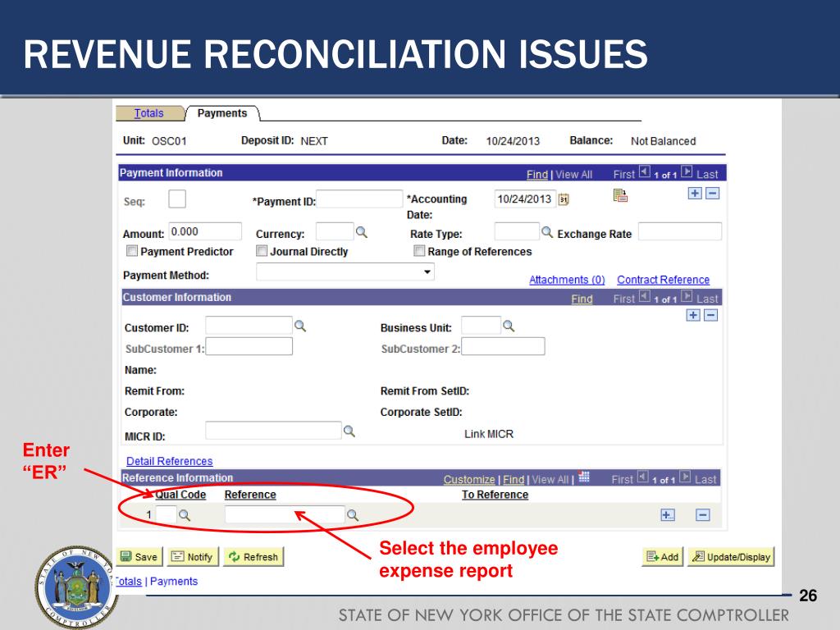This screenshot has width=840, height=630.
Task: Click Find in Customer Information header
Action: (x=582, y=299)
